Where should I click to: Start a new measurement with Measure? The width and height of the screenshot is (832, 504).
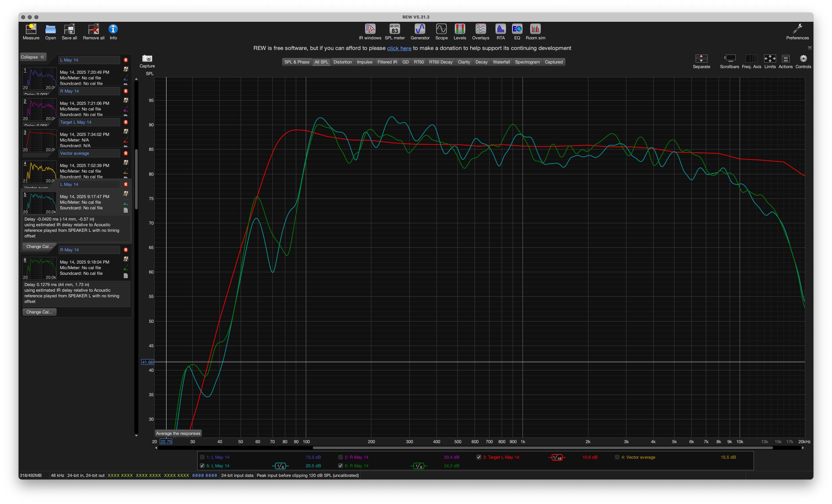pyautogui.click(x=31, y=32)
